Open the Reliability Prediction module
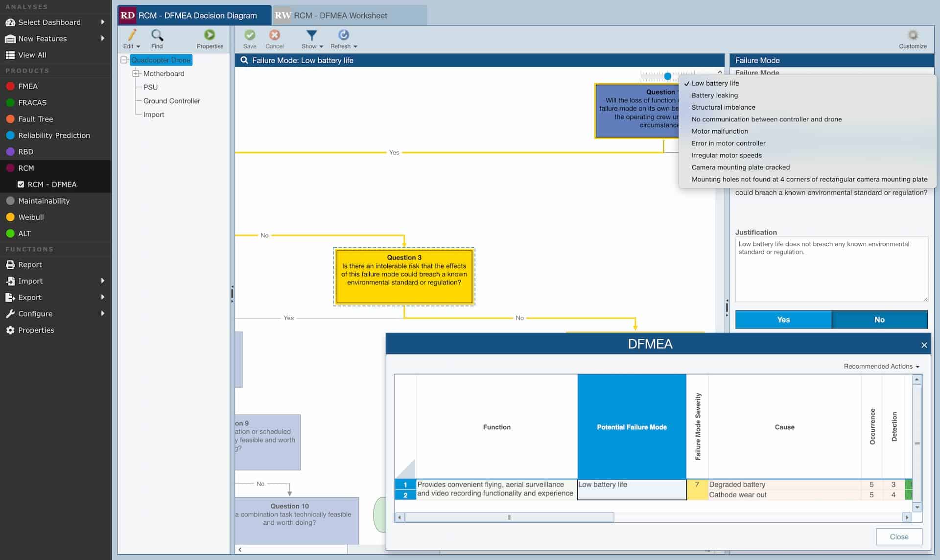 pyautogui.click(x=54, y=135)
